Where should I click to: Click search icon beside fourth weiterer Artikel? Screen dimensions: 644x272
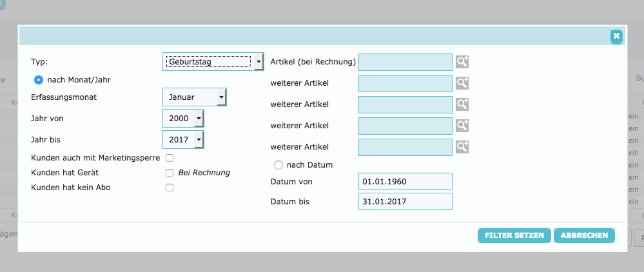click(462, 146)
